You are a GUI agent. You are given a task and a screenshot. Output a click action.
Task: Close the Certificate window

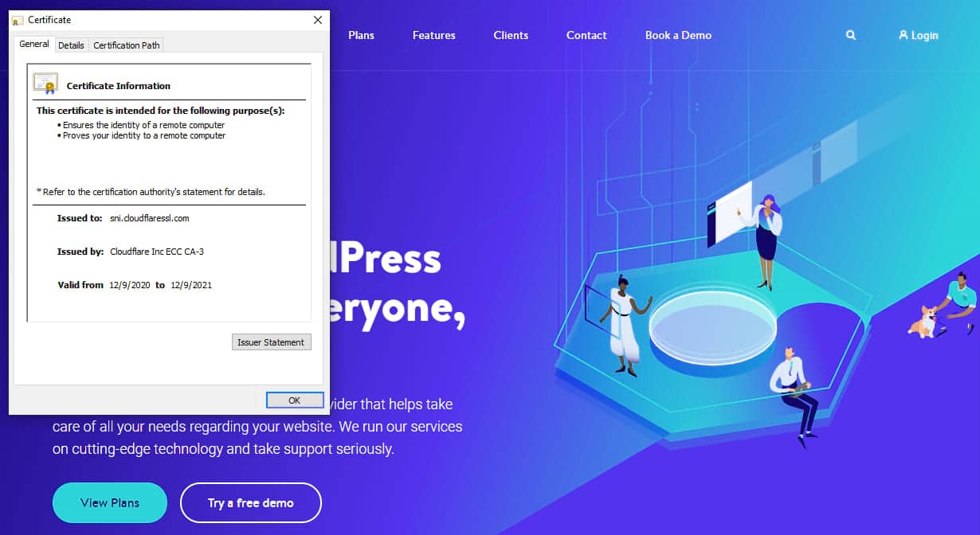pyautogui.click(x=317, y=19)
